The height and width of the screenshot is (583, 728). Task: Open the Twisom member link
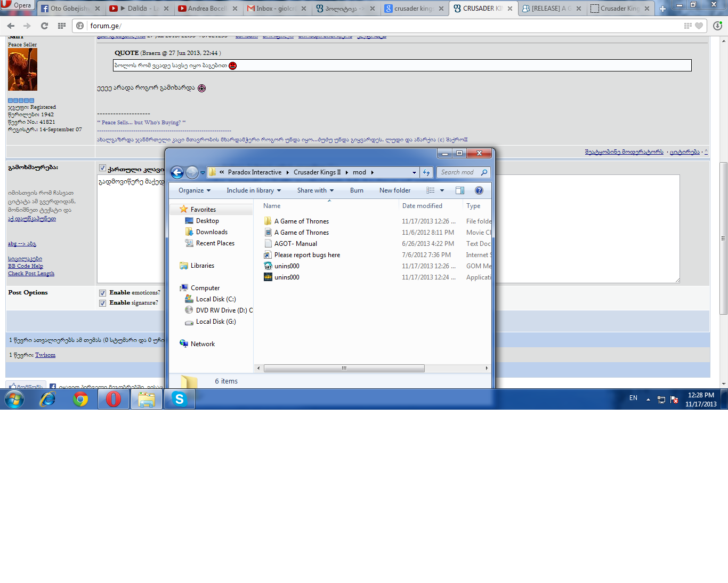(45, 355)
